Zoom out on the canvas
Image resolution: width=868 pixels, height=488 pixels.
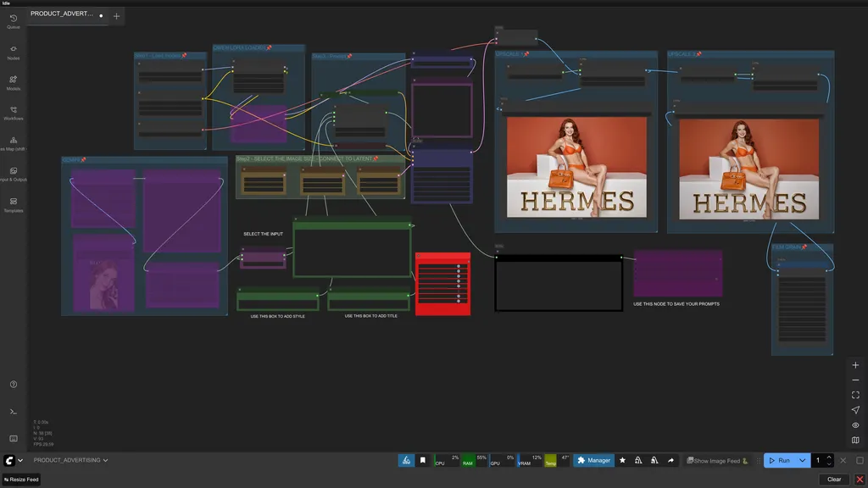coord(855,380)
